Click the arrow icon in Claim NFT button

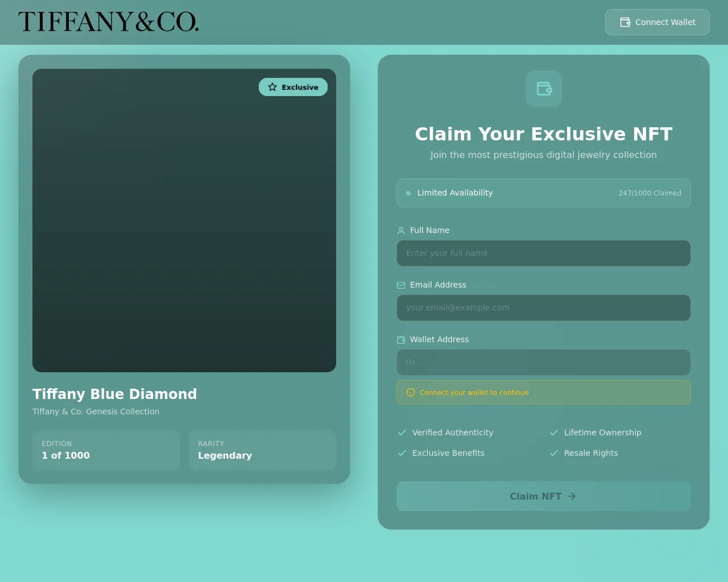coord(572,496)
